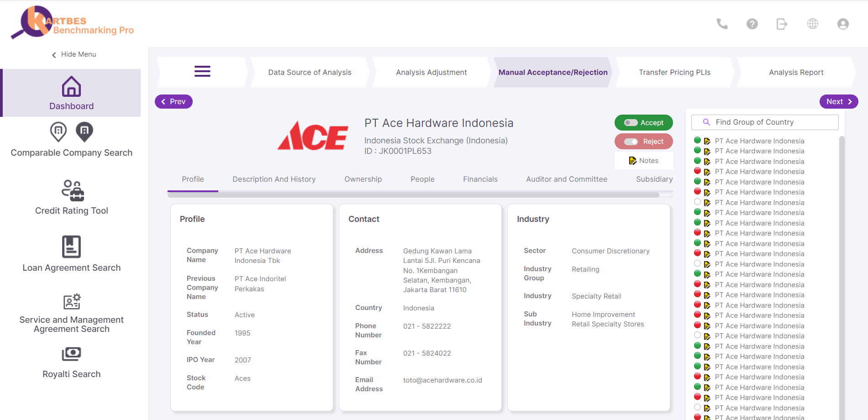Click the Industry card heading
Viewport: 868px width, 420px height.
533,219
